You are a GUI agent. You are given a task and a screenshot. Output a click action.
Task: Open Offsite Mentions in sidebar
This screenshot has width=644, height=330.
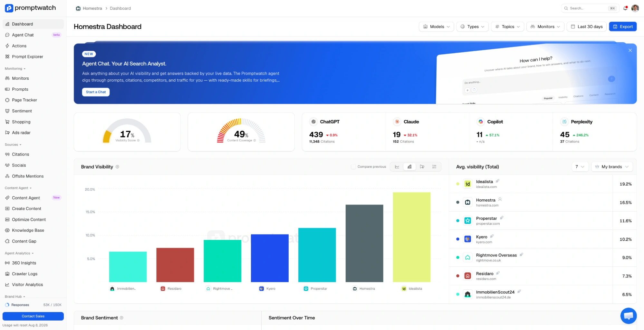[x=33, y=176]
